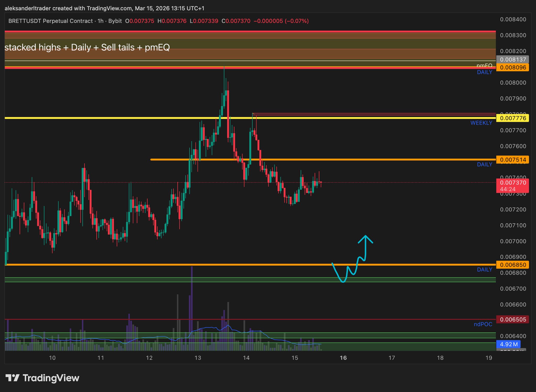This screenshot has width=536, height=392.
Task: Click the orange 0.007514 daily price tag
Action: pos(513,159)
